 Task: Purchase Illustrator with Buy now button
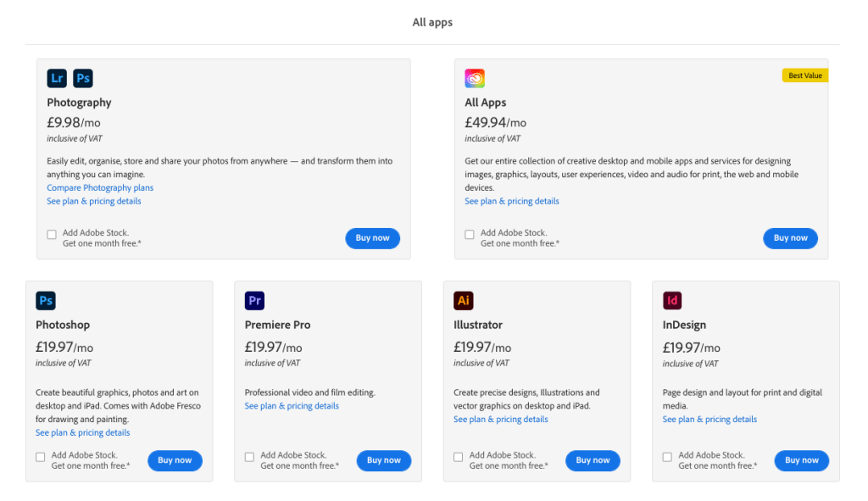pos(593,460)
